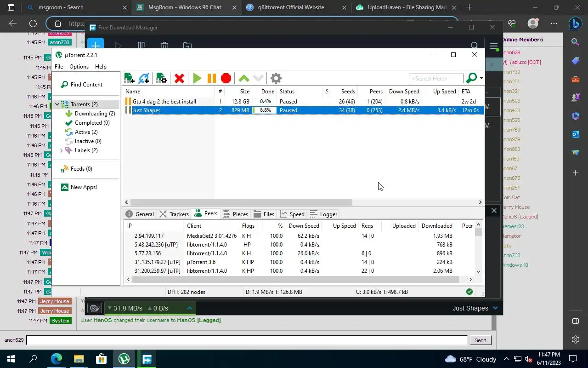Click the Just Shapes 8.8% progress bar
The height and width of the screenshot is (368, 588).
[265, 110]
